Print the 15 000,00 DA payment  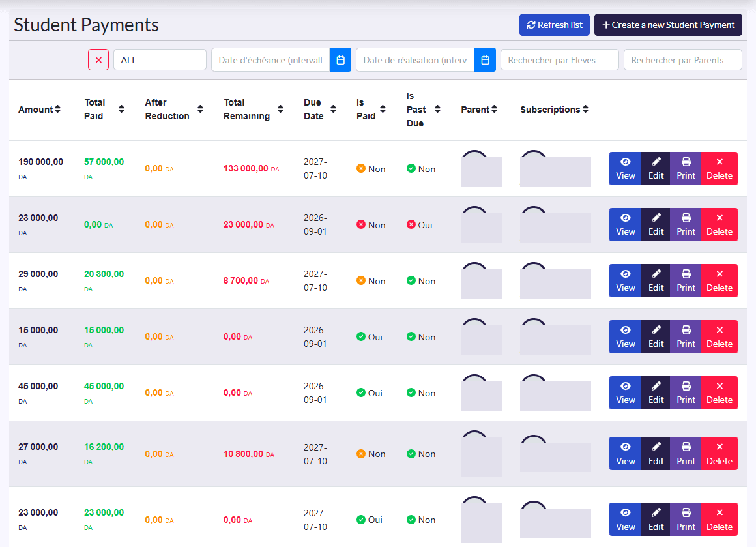click(686, 336)
